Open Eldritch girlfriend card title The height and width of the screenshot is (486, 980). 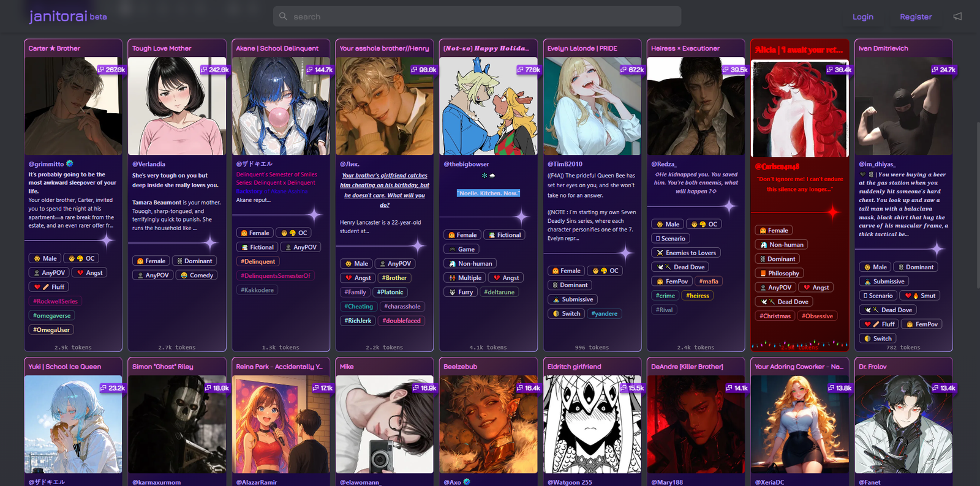pyautogui.click(x=574, y=367)
